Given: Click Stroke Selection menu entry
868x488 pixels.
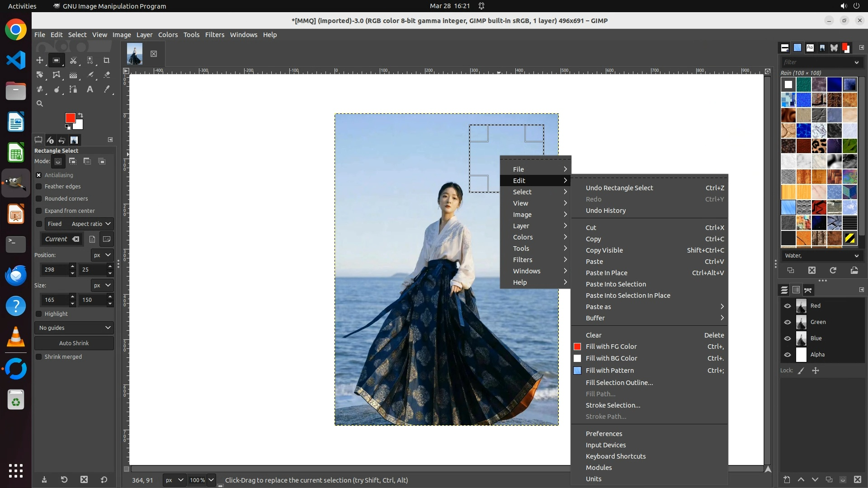Looking at the screenshot, I should pos(613,405).
